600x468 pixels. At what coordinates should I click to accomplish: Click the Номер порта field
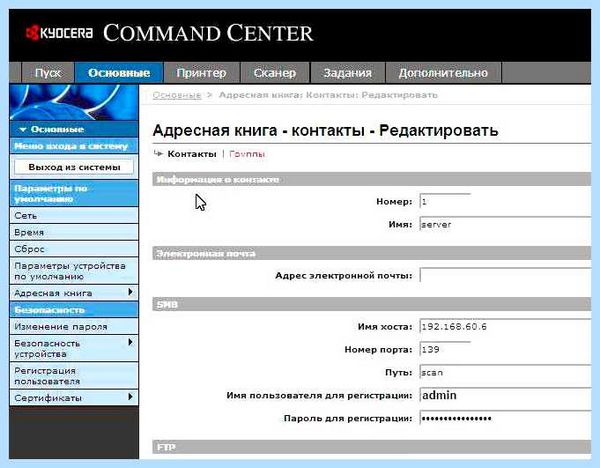pos(445,349)
